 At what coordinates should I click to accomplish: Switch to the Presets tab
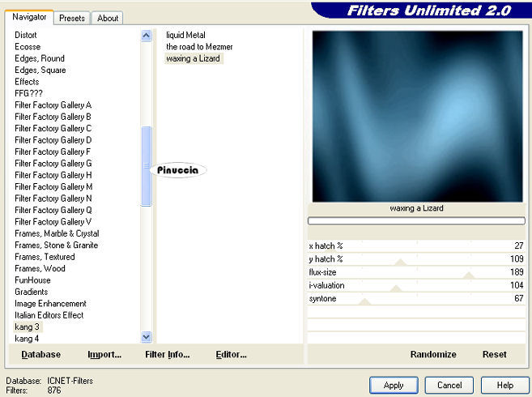[71, 18]
